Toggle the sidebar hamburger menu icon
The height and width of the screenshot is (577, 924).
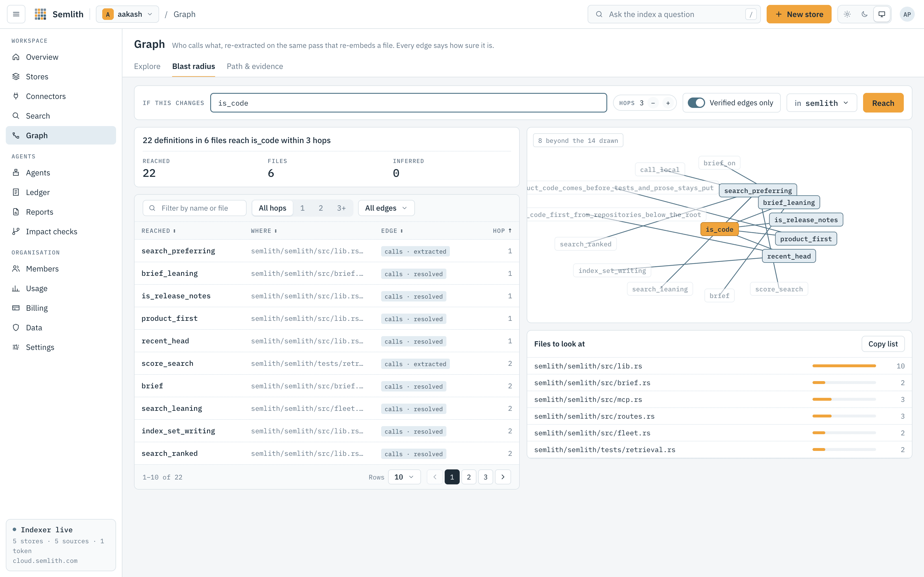pyautogui.click(x=16, y=14)
